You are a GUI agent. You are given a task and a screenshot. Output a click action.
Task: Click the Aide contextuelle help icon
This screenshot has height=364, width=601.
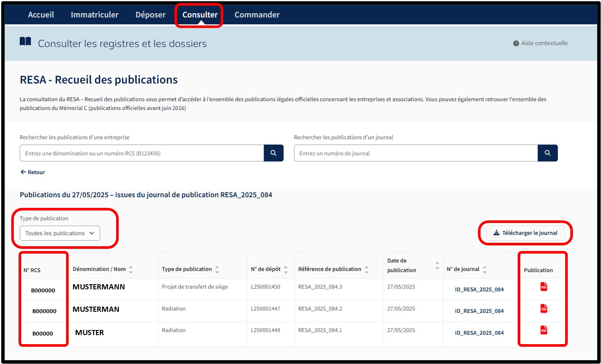pos(516,44)
